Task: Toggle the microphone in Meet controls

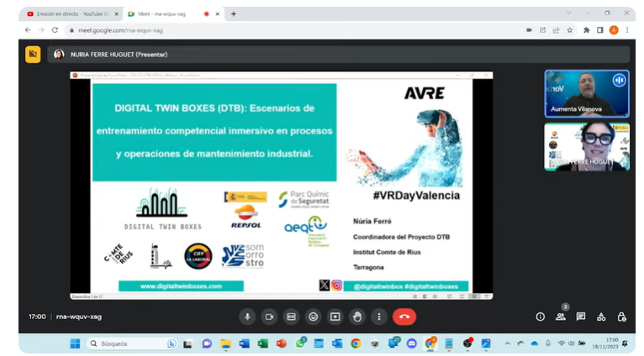Action: (x=247, y=317)
